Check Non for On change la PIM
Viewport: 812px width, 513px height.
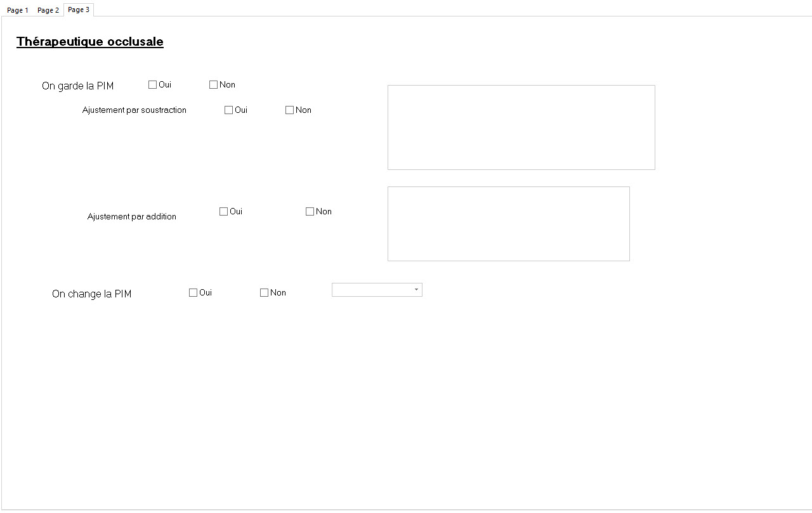265,293
